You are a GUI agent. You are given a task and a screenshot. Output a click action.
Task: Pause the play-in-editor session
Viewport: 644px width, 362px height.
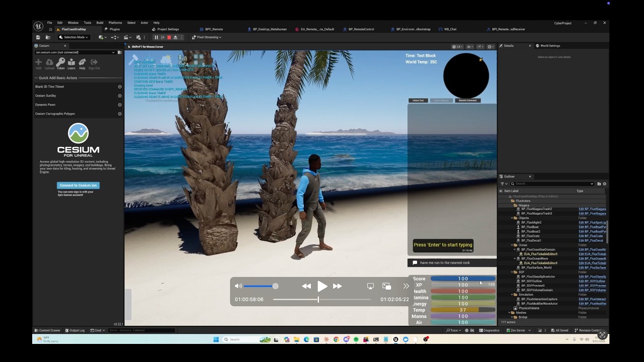[x=156, y=37]
